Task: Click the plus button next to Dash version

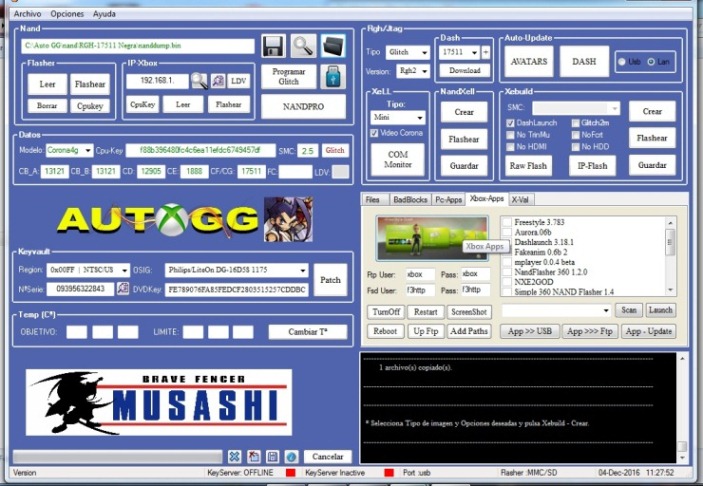Action: (486, 52)
